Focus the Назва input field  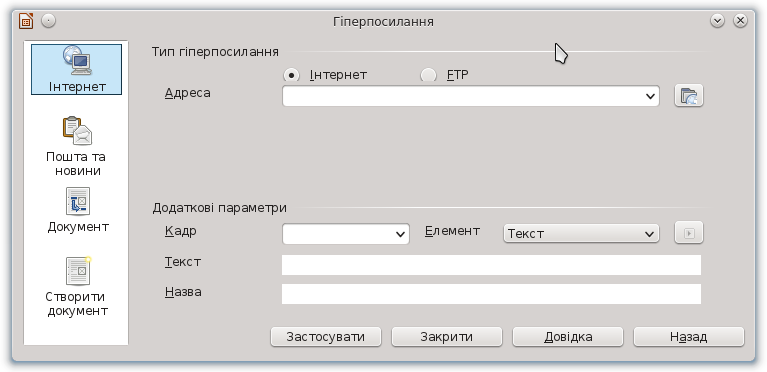click(x=491, y=294)
